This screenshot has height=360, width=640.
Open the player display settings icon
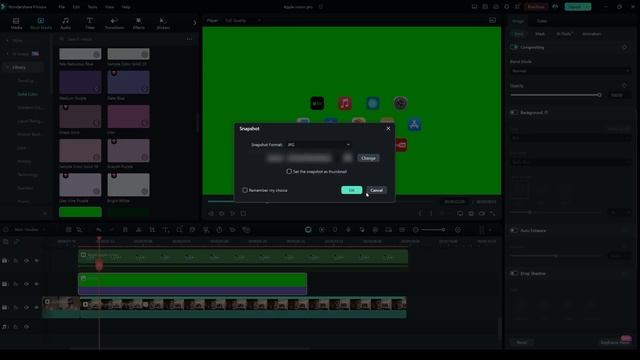460,213
